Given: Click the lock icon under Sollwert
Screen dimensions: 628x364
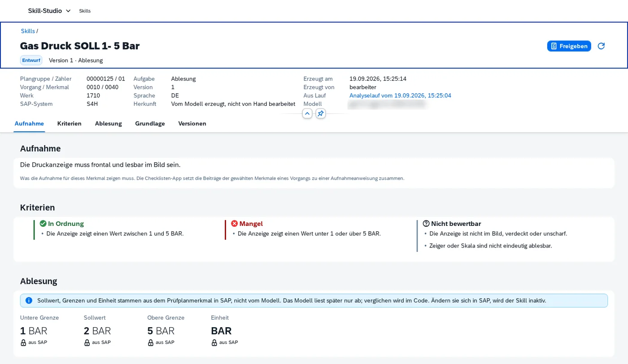Looking at the screenshot, I should coord(87,342).
